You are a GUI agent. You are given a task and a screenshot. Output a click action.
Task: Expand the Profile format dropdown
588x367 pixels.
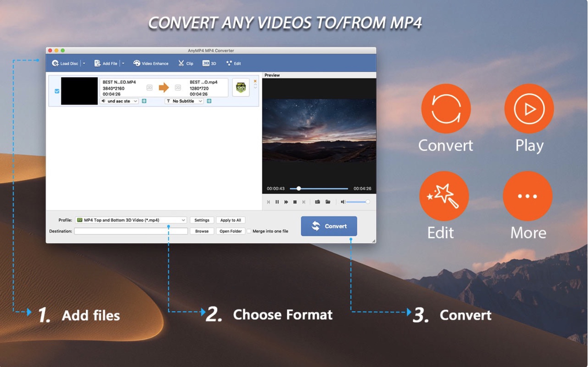pyautogui.click(x=183, y=220)
